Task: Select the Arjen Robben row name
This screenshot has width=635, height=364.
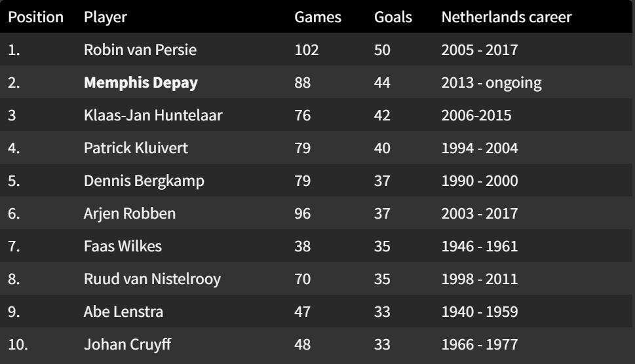Action: click(130, 213)
